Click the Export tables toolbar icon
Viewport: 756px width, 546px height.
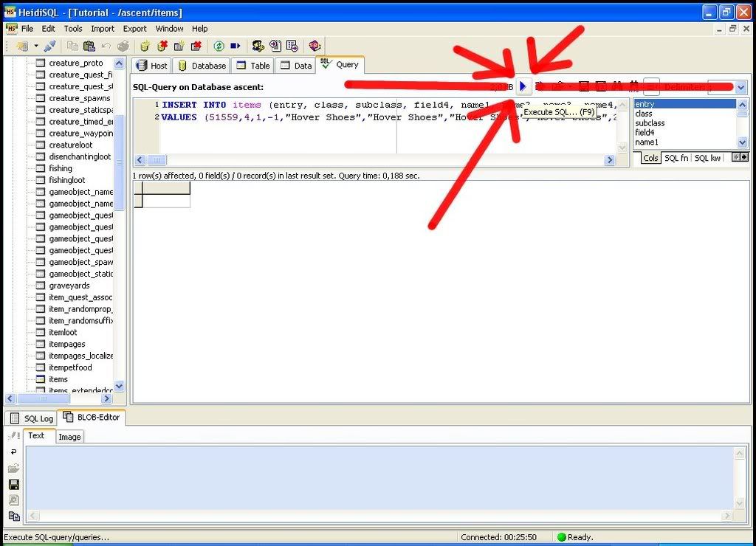coord(292,46)
